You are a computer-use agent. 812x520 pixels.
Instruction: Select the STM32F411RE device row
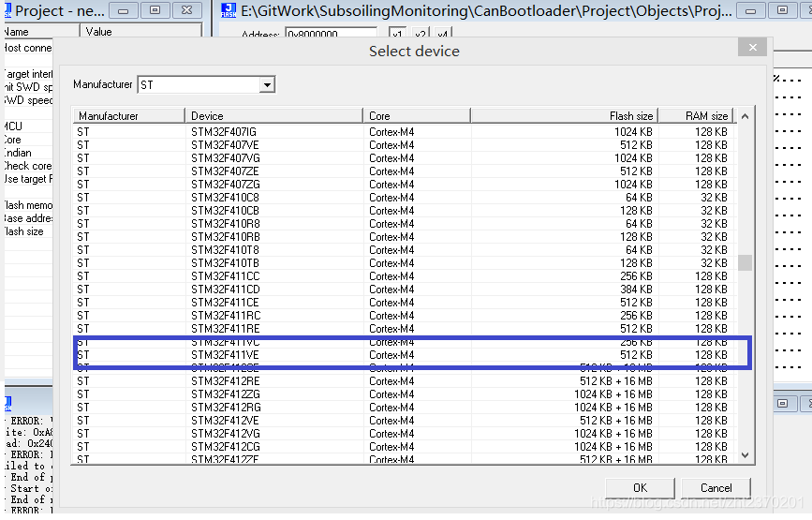point(404,328)
